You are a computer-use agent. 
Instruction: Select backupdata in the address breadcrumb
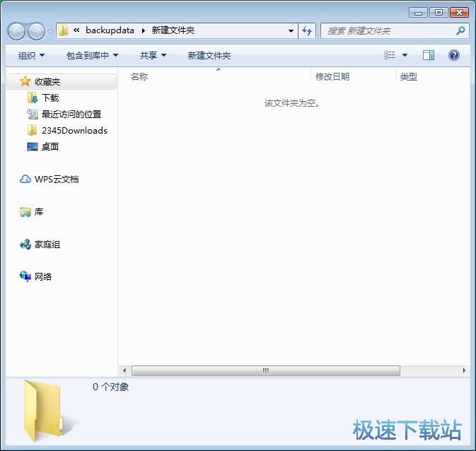click(110, 30)
